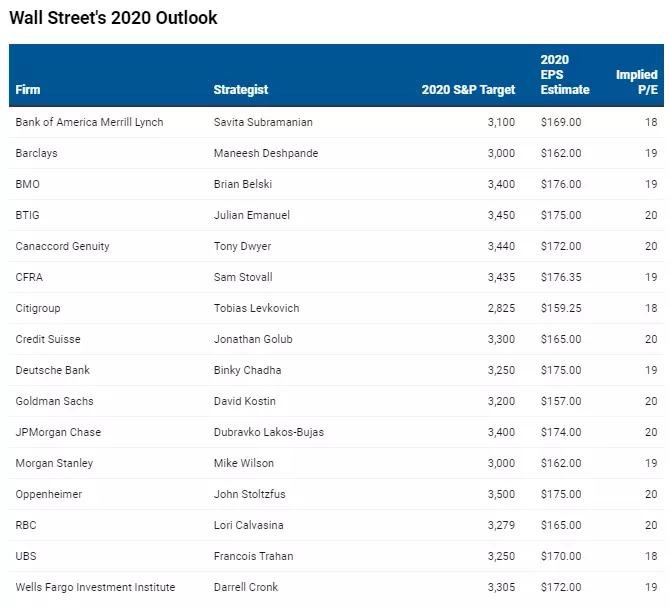Click the 3,300 S&P target value

point(501,339)
